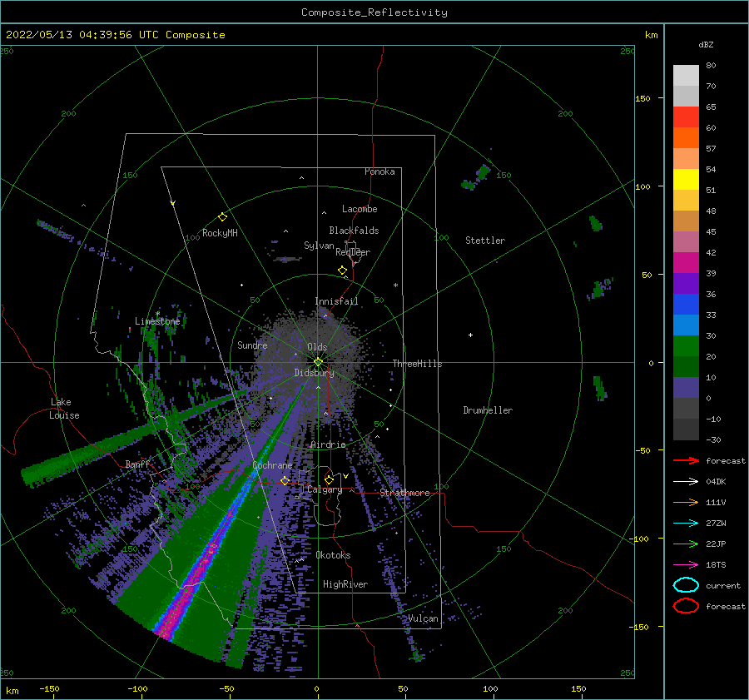Click the Drumheller label
749x700 pixels.
(x=488, y=410)
